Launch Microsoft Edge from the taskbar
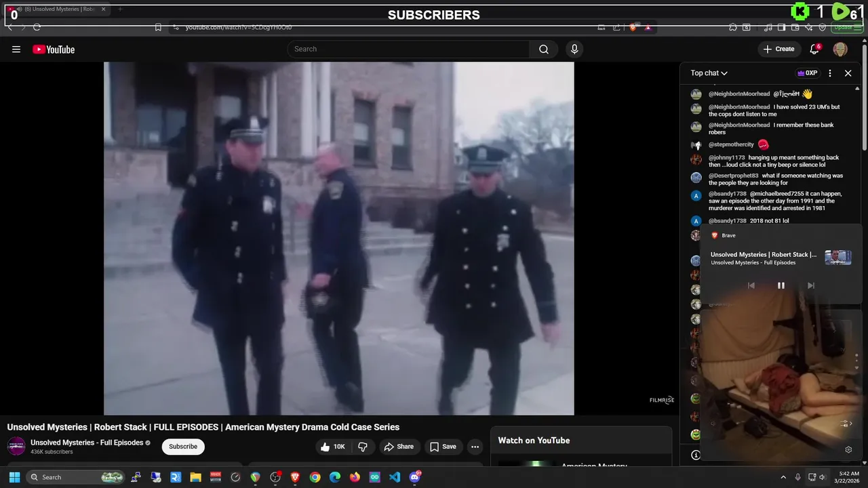 coord(335,477)
